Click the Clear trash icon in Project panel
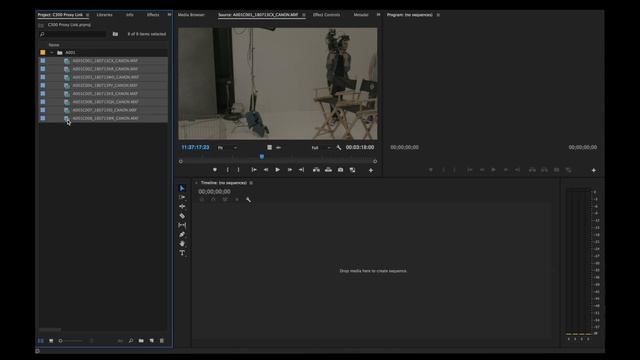This screenshot has width=640, height=360. 162,340
